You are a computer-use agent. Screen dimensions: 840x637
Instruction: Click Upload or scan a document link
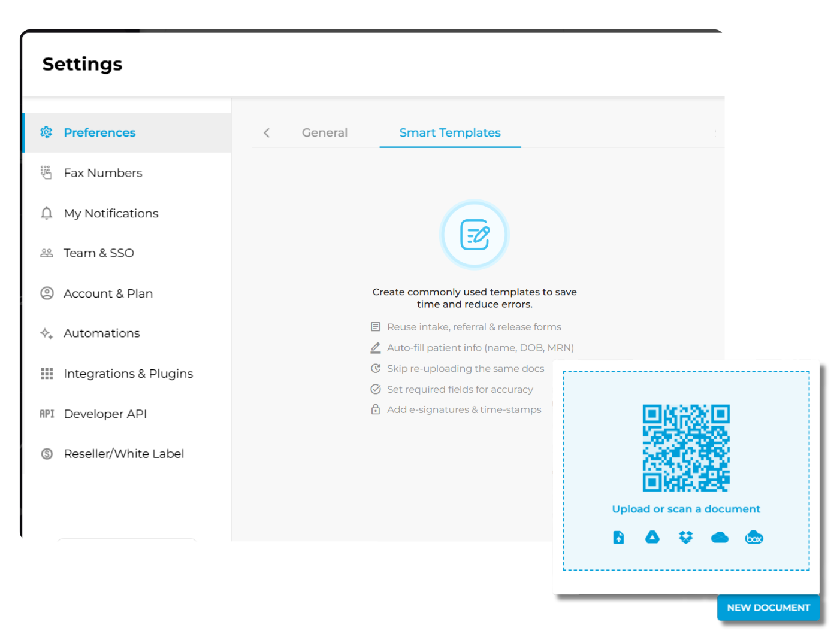click(x=686, y=509)
